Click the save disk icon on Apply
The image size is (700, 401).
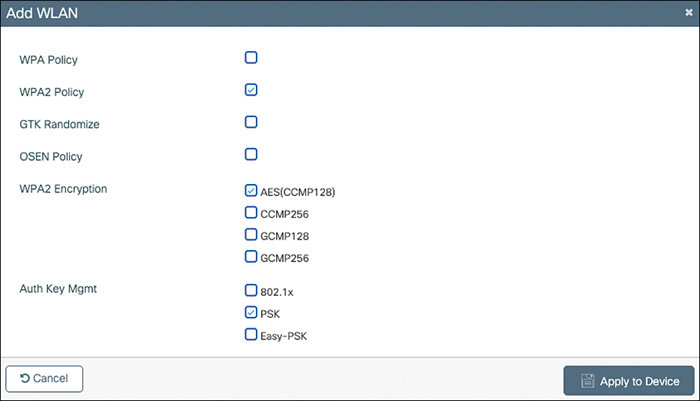coord(588,381)
